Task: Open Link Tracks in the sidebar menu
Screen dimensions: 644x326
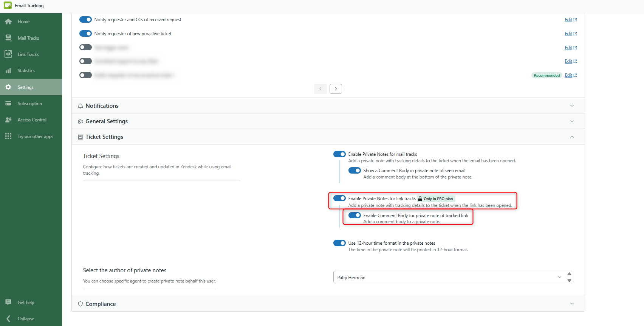Action: [x=31, y=54]
